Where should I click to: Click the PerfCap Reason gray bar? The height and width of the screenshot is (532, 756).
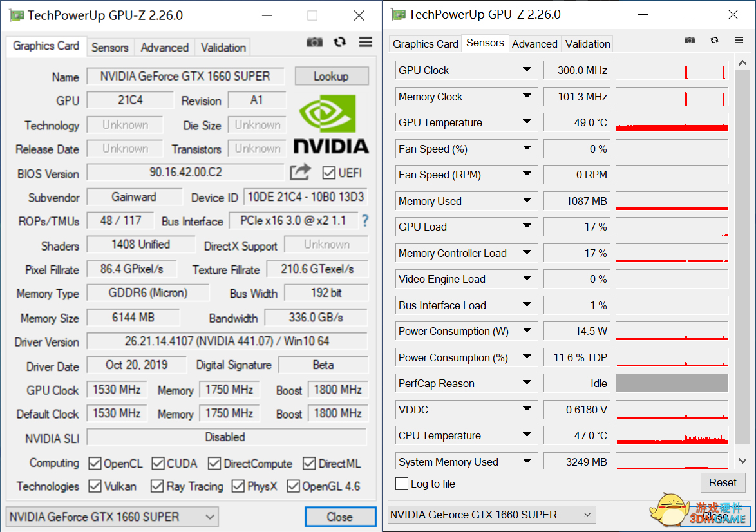point(672,383)
